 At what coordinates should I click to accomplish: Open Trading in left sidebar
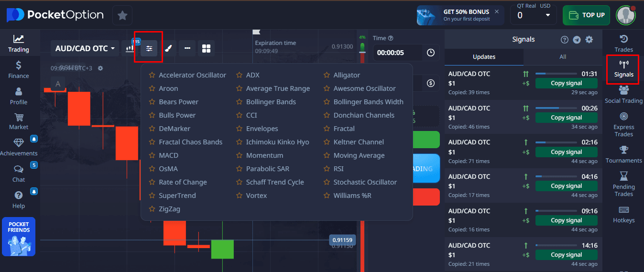tap(19, 44)
